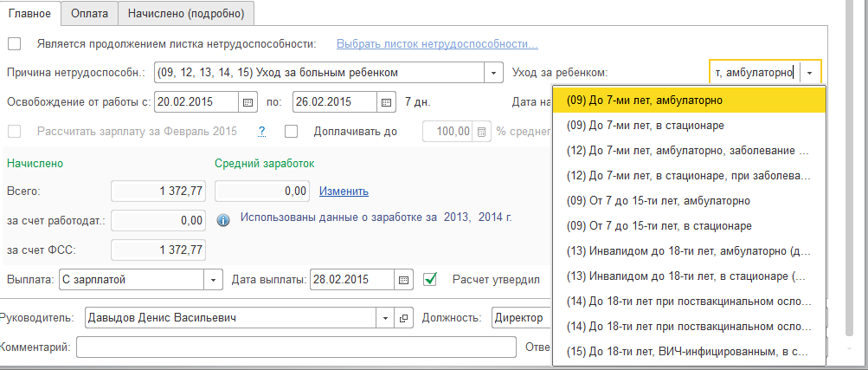Click the blue info icon about earnings data

pos(223,218)
